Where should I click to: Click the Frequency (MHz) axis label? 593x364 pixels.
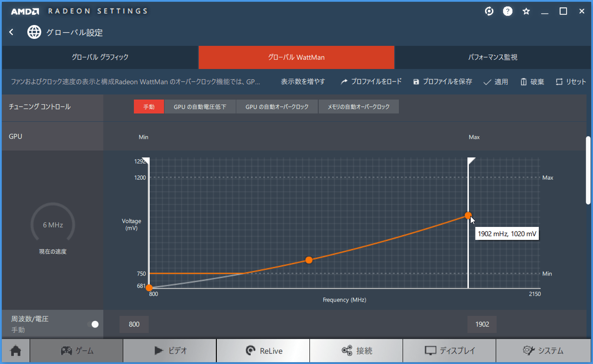[345, 300]
